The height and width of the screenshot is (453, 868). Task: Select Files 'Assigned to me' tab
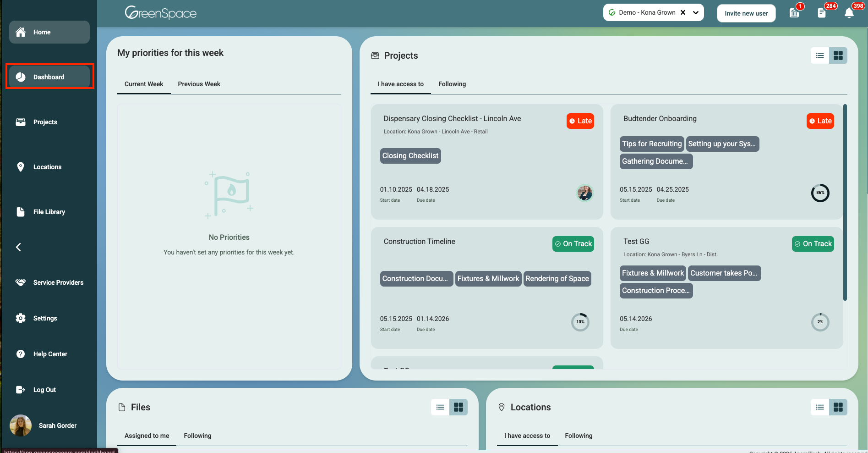[147, 436]
